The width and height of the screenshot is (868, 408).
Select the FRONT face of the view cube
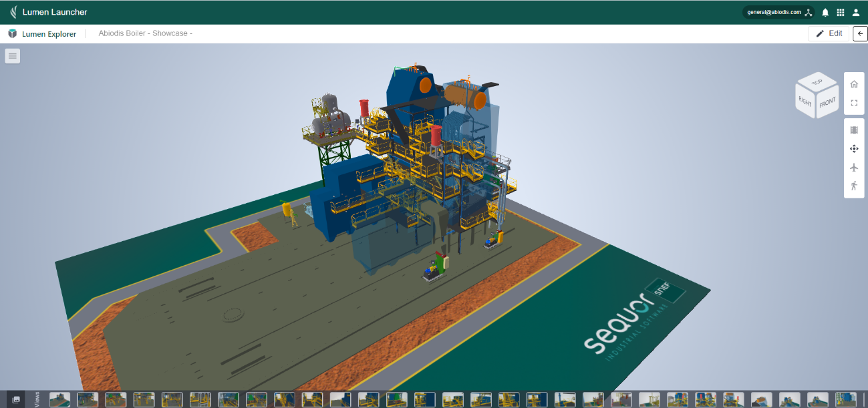click(827, 102)
